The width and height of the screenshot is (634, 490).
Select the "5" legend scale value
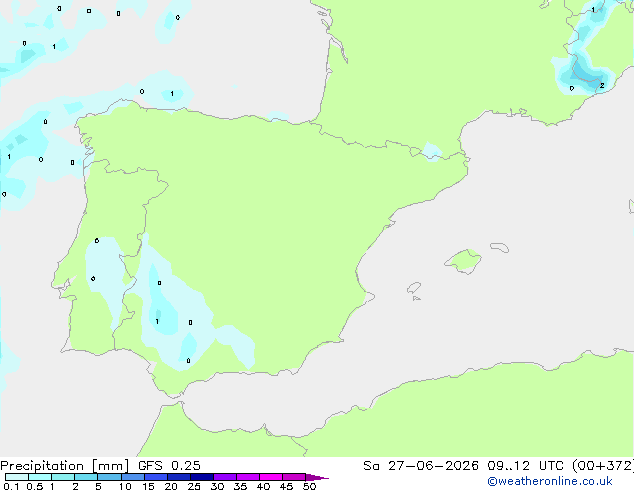98,486
